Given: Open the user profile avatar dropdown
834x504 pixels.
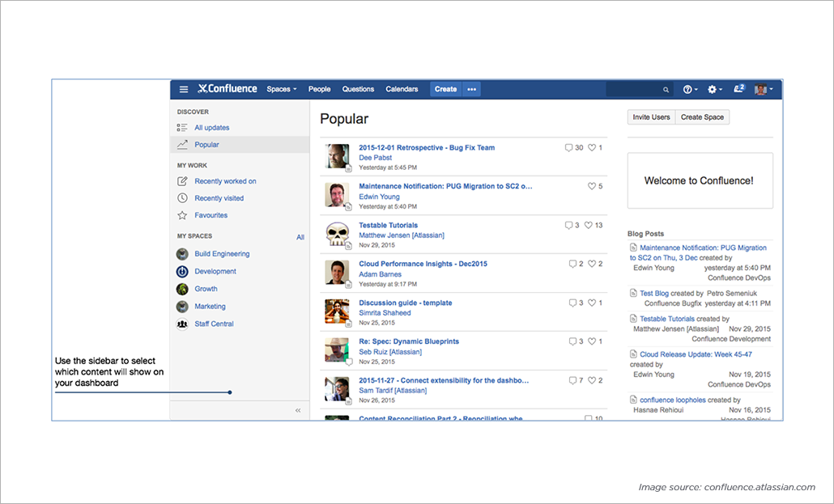Looking at the screenshot, I should (760, 89).
